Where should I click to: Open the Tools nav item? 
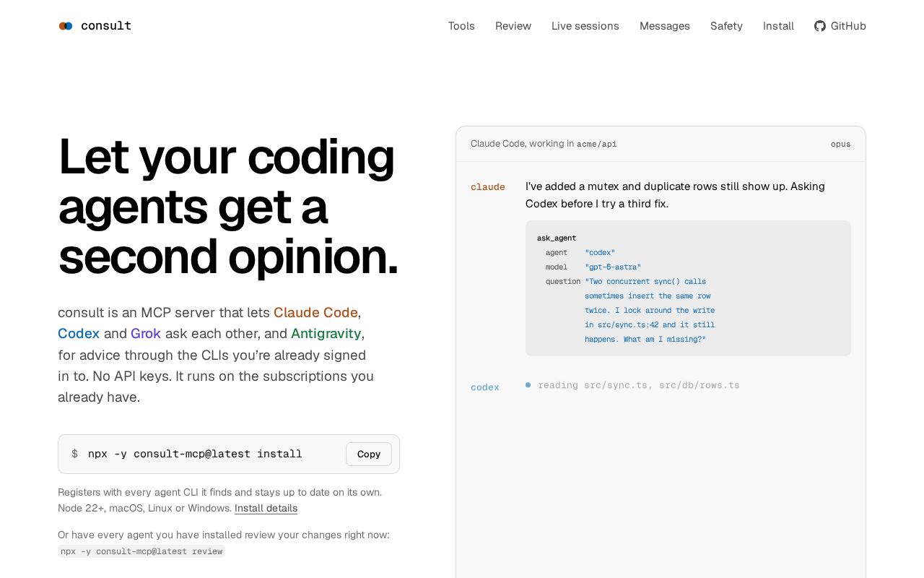click(461, 26)
